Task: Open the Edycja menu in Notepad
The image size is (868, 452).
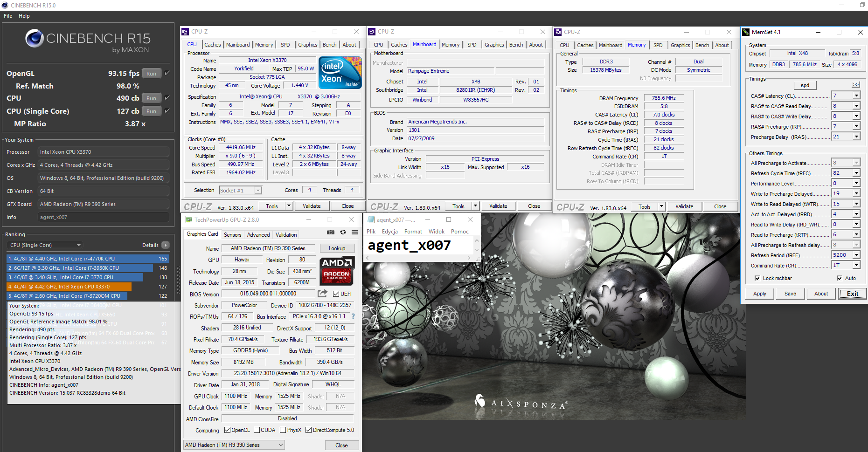Action: pos(390,232)
